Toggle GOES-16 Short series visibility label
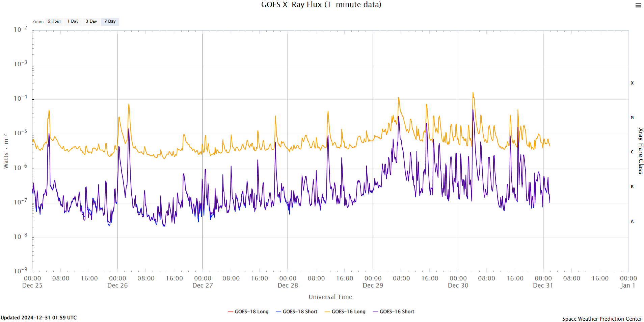644x322 pixels. (x=397, y=312)
